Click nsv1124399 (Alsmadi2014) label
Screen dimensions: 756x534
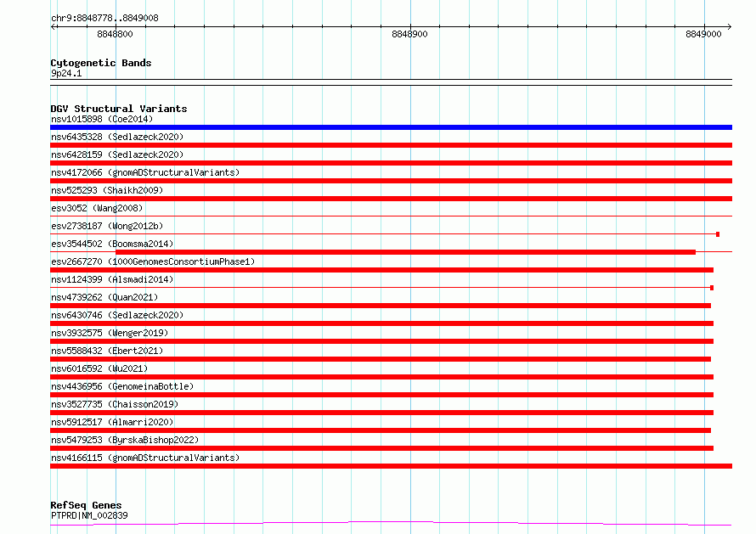(x=112, y=279)
